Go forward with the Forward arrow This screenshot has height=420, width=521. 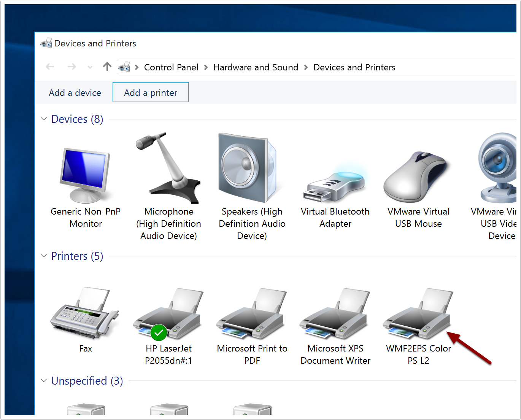pyautogui.click(x=71, y=67)
